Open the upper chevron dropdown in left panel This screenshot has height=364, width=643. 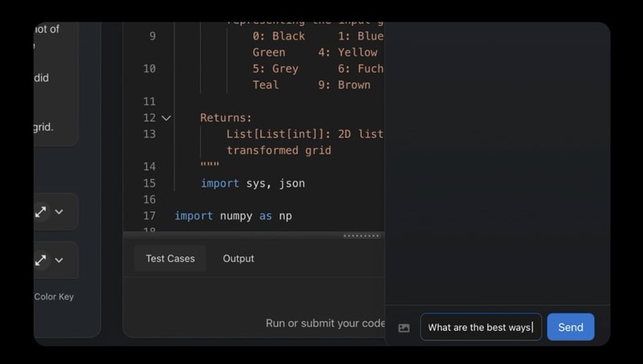(59, 212)
